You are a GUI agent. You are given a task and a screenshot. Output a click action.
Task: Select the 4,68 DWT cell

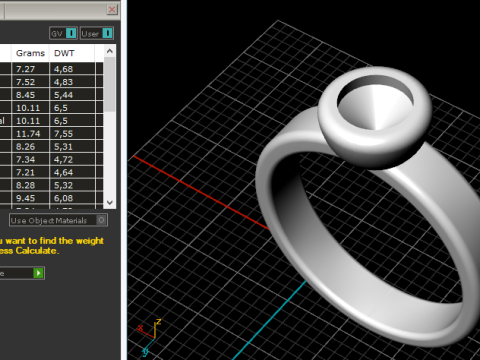(x=72, y=69)
